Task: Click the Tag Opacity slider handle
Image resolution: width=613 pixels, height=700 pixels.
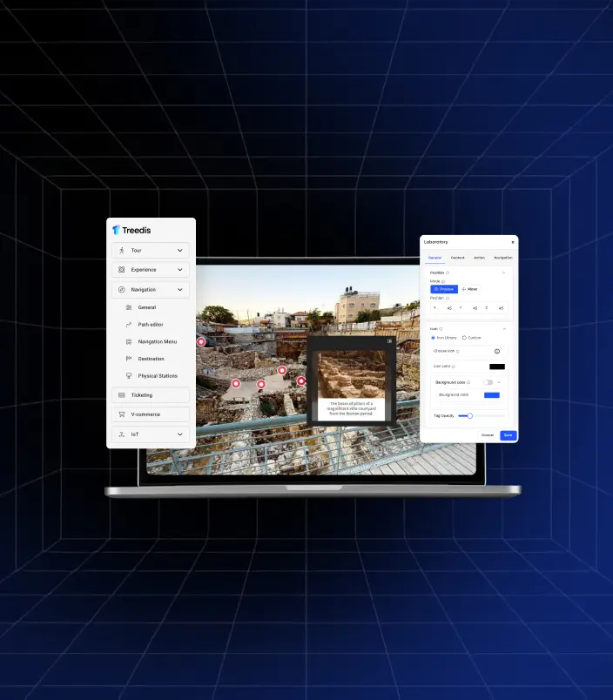Action: (469, 415)
